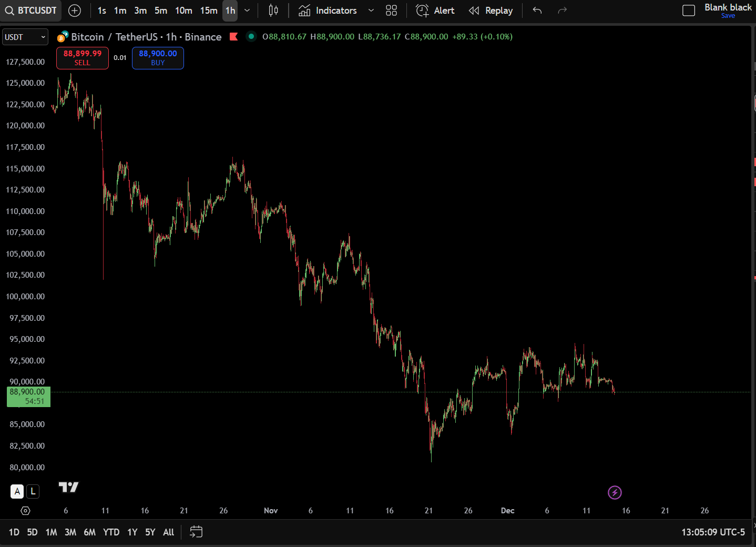Click the 80,000.00 price axis label

tap(27, 468)
